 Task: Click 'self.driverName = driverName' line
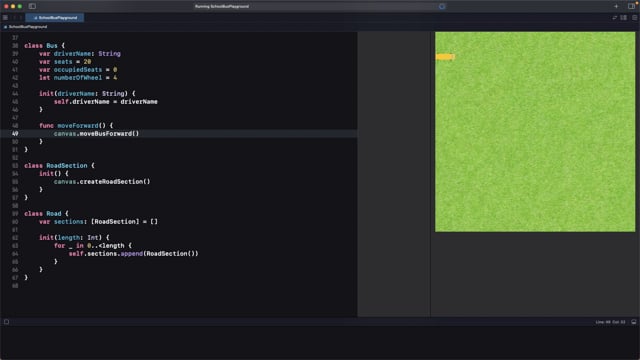(106, 102)
